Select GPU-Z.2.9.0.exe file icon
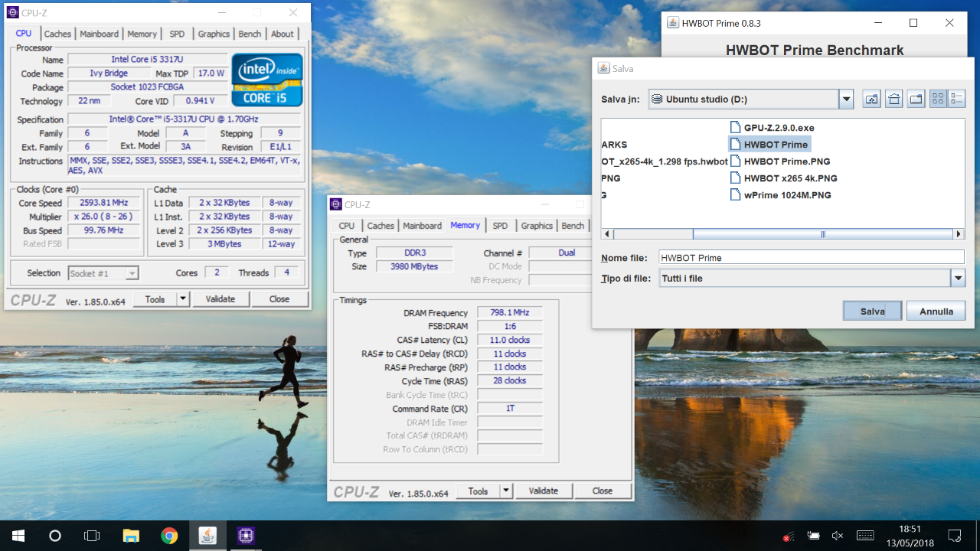The image size is (980, 551). pyautogui.click(x=735, y=128)
